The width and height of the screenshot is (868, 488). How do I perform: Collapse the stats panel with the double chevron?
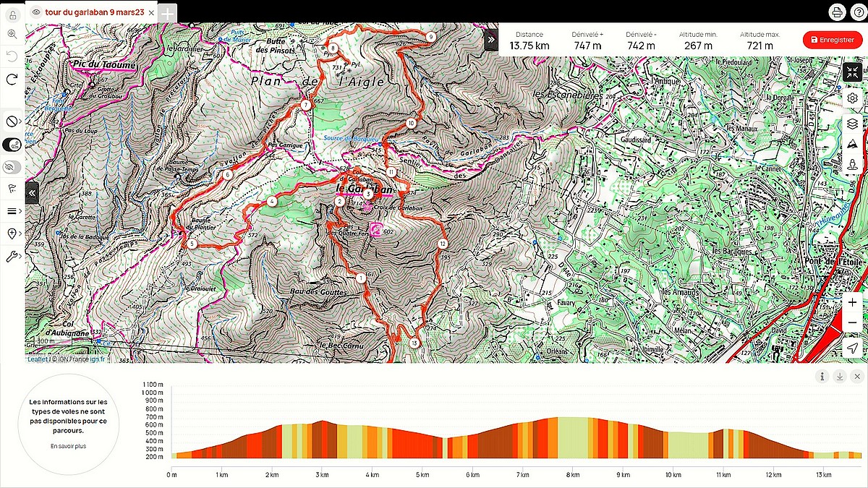(x=491, y=39)
